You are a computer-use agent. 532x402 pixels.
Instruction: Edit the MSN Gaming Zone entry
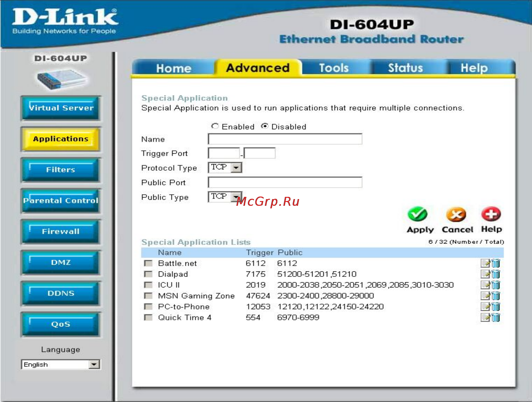486,296
